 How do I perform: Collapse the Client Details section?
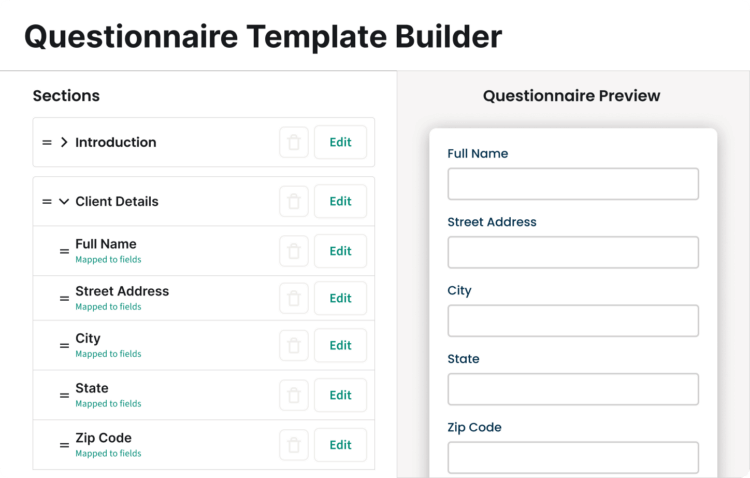64,202
